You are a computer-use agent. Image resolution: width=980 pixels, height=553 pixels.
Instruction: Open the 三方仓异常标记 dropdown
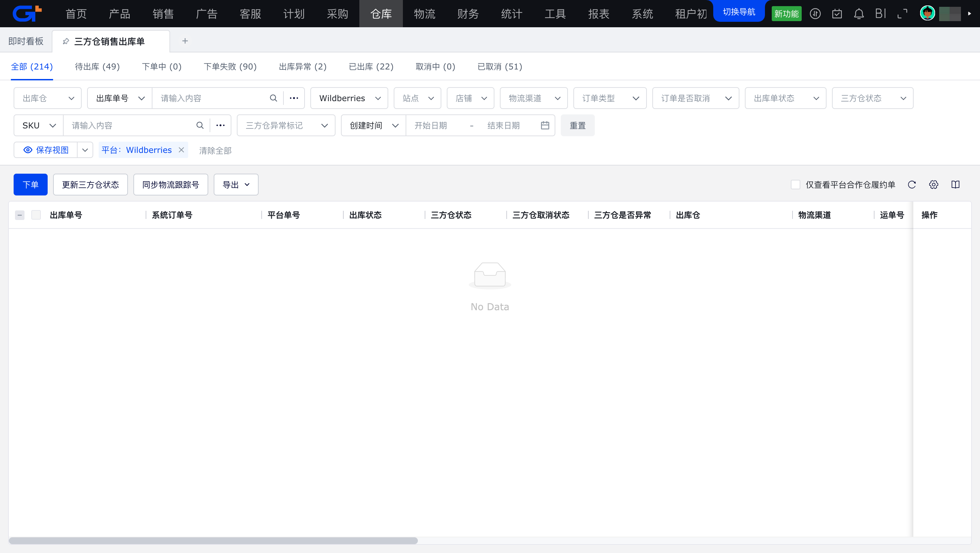click(x=286, y=125)
